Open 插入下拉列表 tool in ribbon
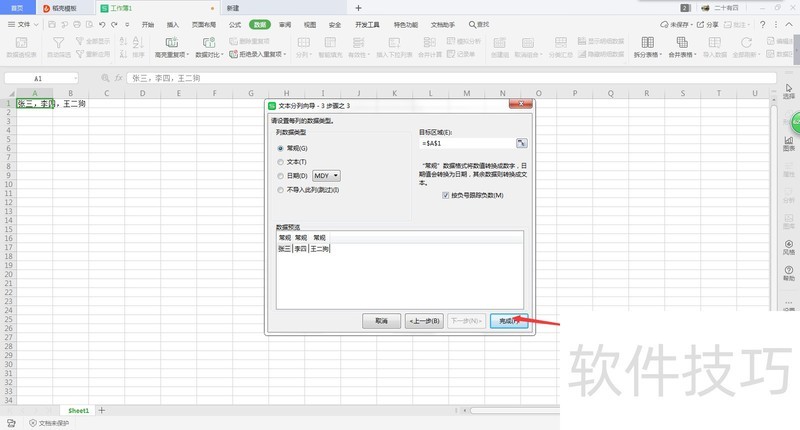The height and width of the screenshot is (430, 800). pyautogui.click(x=394, y=47)
